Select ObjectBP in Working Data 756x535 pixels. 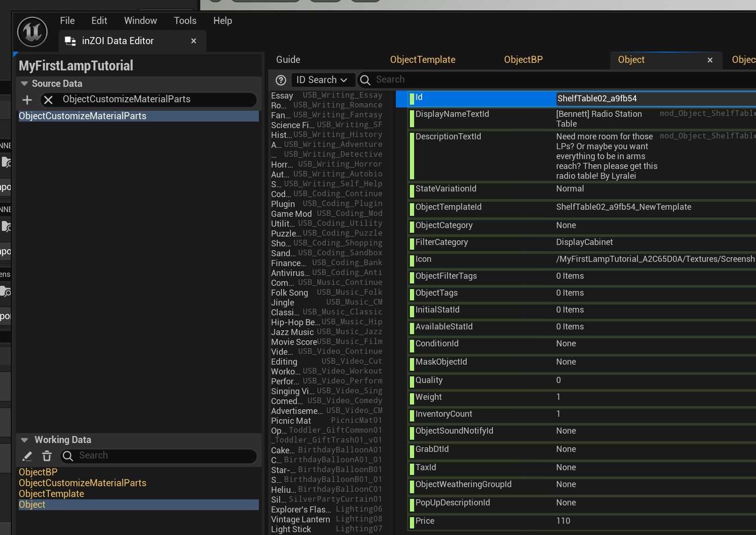tap(138, 472)
